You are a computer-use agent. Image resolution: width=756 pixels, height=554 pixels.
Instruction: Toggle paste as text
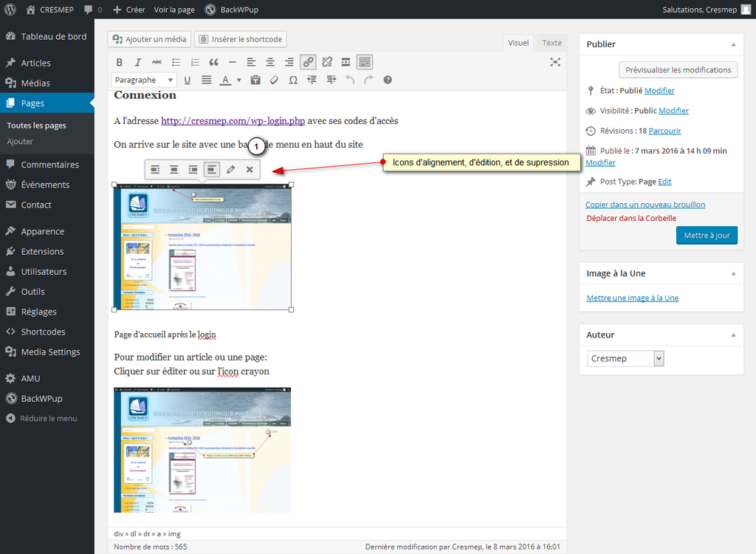tap(255, 80)
